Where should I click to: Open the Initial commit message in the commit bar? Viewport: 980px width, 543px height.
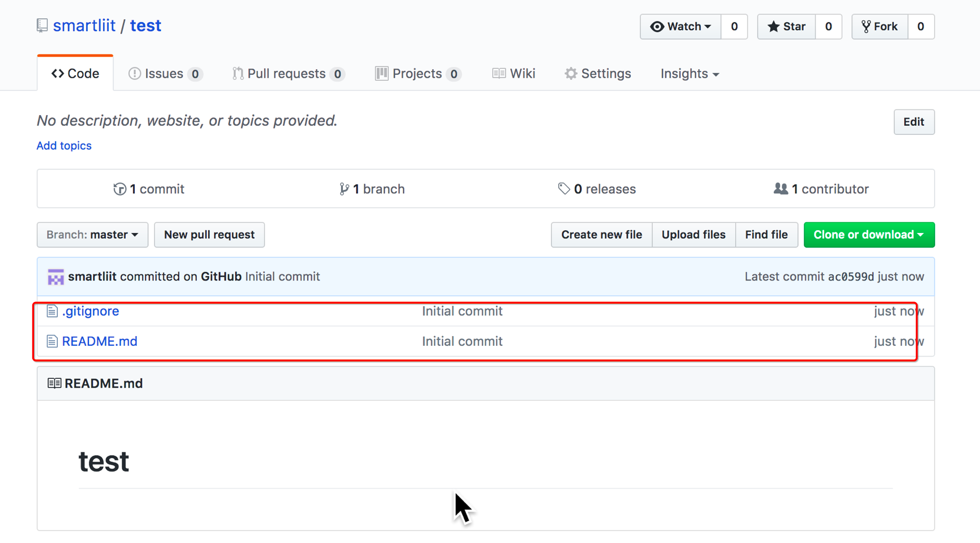282,277
